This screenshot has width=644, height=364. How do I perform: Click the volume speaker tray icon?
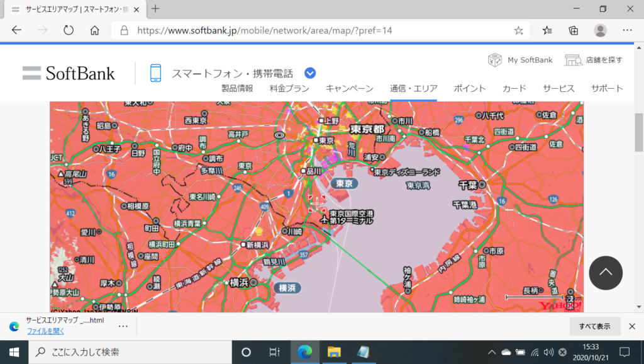[x=548, y=352]
